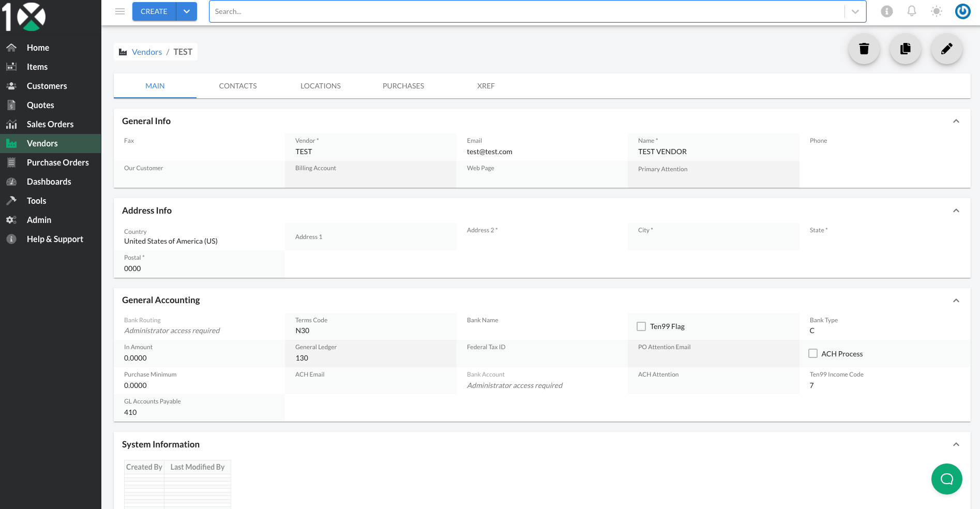This screenshot has width=980, height=509.
Task: Click the delete vendor trash icon
Action: [x=864, y=49]
